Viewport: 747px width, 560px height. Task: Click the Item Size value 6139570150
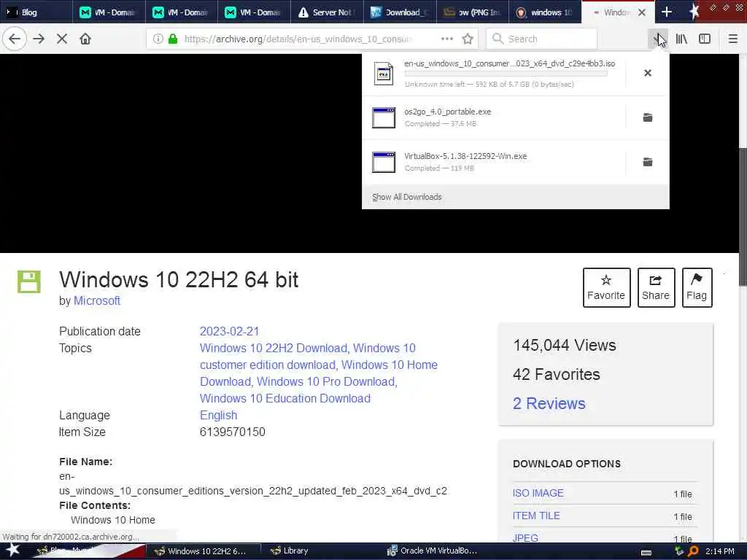click(233, 432)
